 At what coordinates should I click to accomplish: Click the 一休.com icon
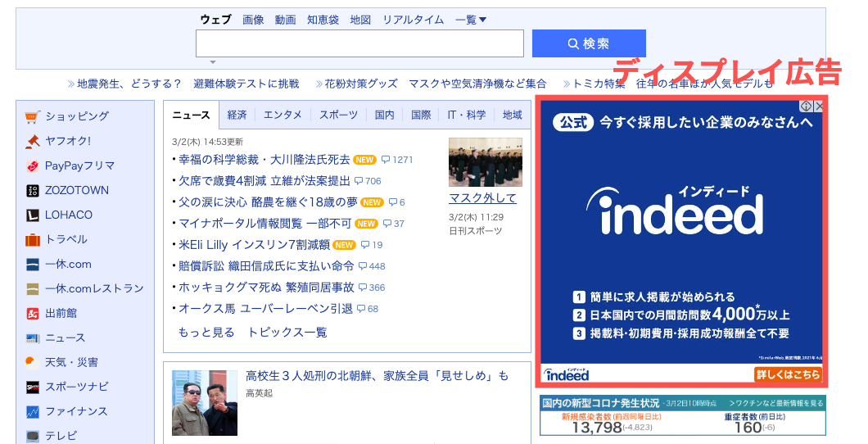33,264
